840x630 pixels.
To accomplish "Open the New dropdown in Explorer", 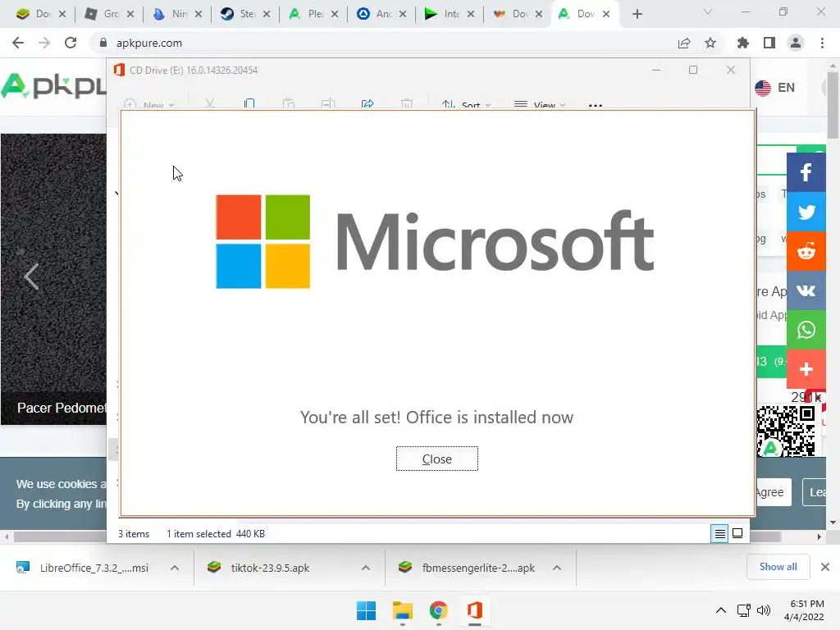I will [149, 104].
